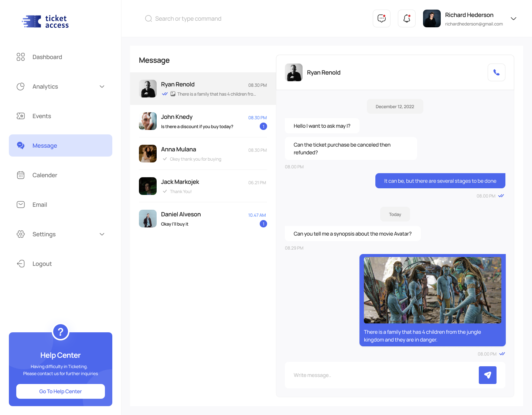Screen dimensions: 532x415
Task: Open the Email menu item
Action: coord(61,205)
